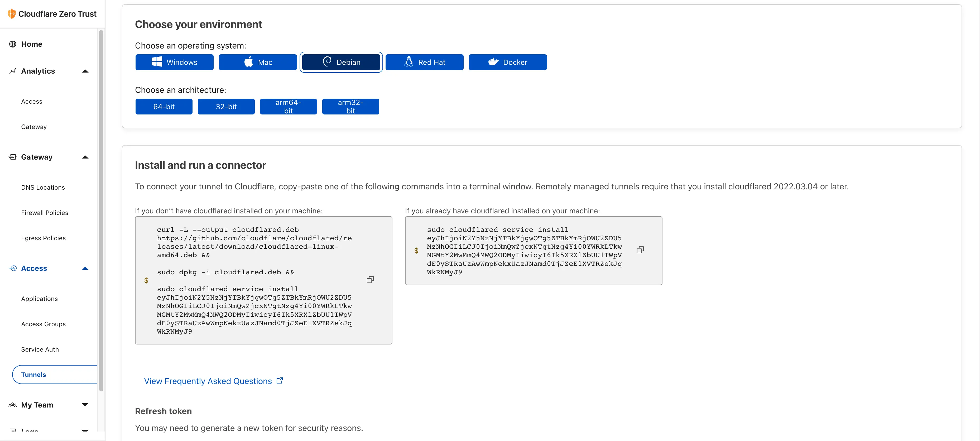Copy the cloudflared service install command

(x=640, y=250)
